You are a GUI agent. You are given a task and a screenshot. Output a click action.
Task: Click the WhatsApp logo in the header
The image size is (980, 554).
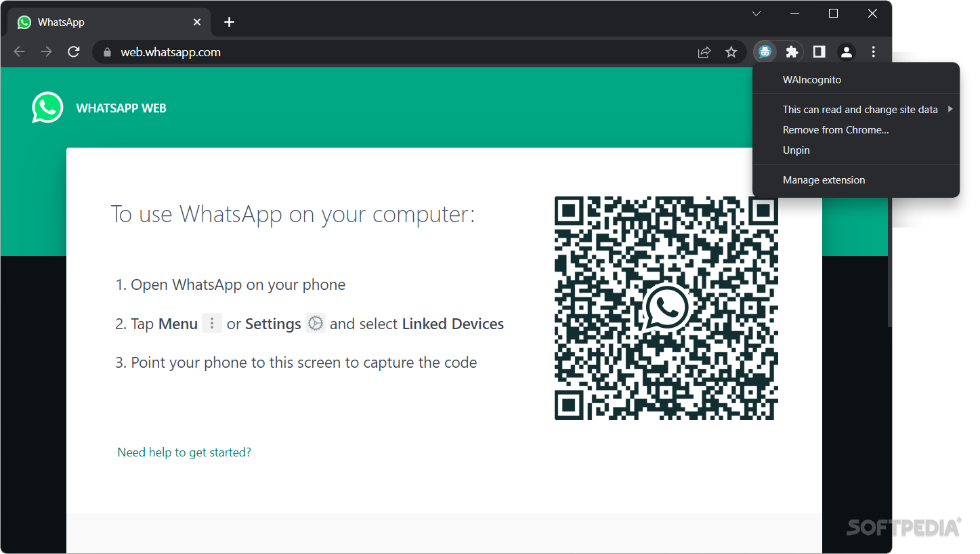tap(47, 108)
